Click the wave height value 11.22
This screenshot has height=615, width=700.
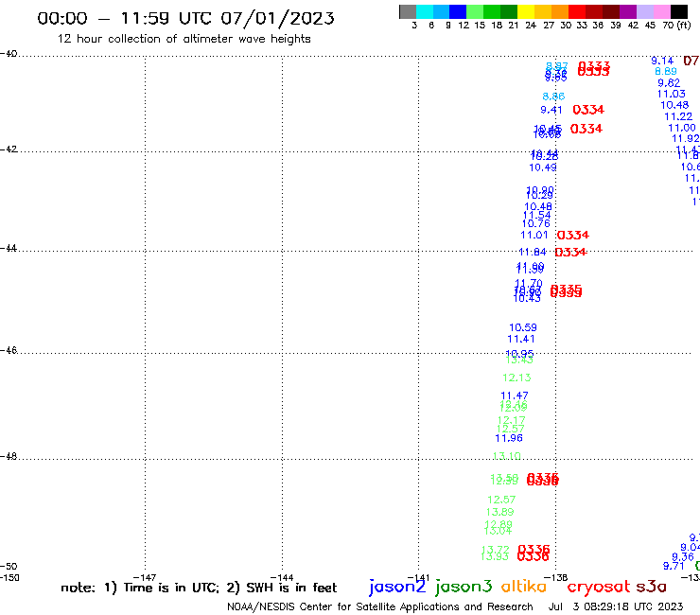click(678, 117)
